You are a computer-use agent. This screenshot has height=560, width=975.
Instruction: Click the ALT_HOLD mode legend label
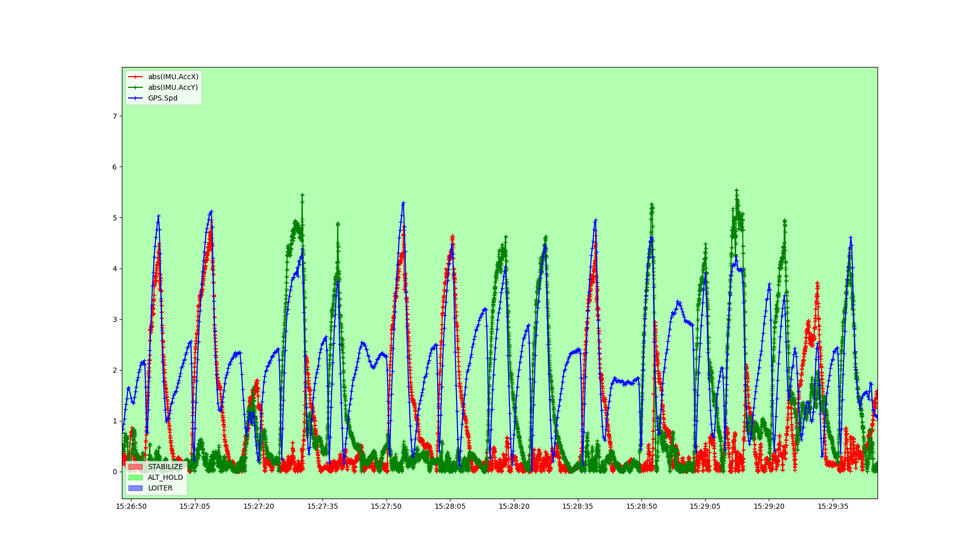click(x=166, y=477)
